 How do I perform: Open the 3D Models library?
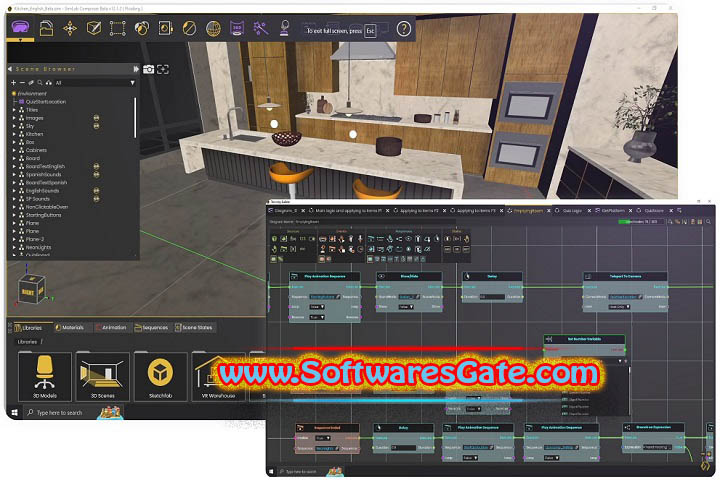coord(45,377)
